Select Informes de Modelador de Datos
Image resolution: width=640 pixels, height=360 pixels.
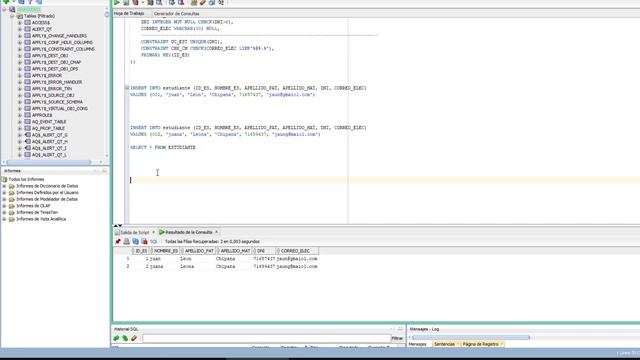point(47,199)
